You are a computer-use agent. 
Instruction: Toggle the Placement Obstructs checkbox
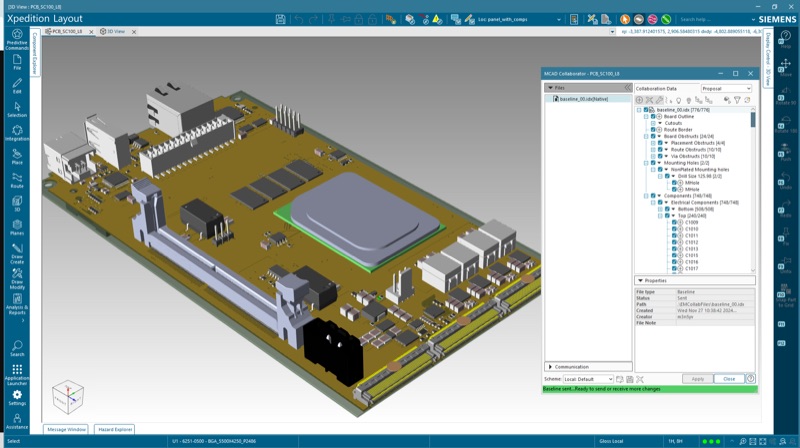(x=660, y=143)
